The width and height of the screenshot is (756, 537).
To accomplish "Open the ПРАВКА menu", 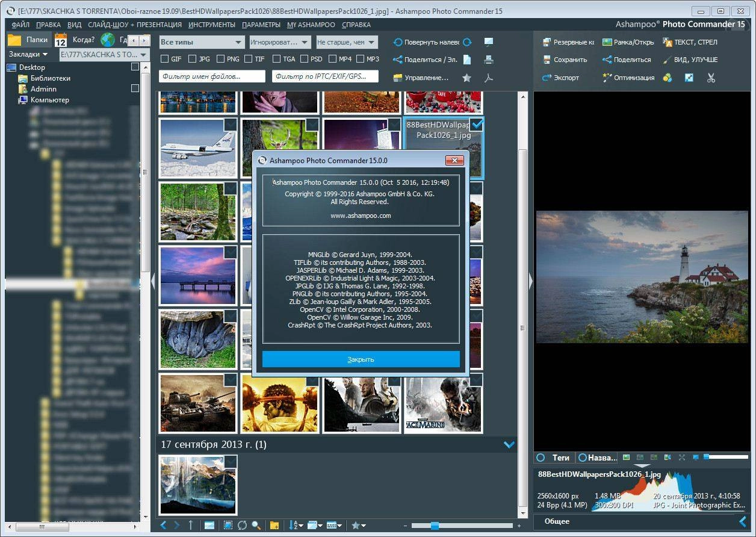I will click(x=48, y=25).
